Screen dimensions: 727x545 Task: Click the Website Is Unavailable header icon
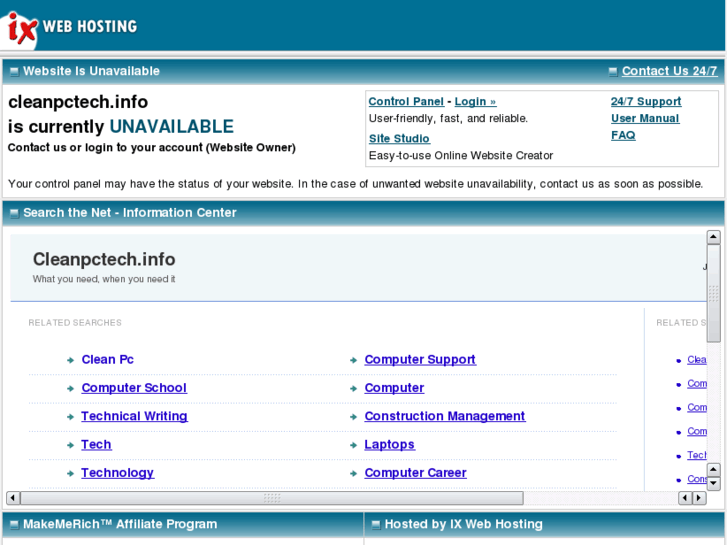(14, 71)
